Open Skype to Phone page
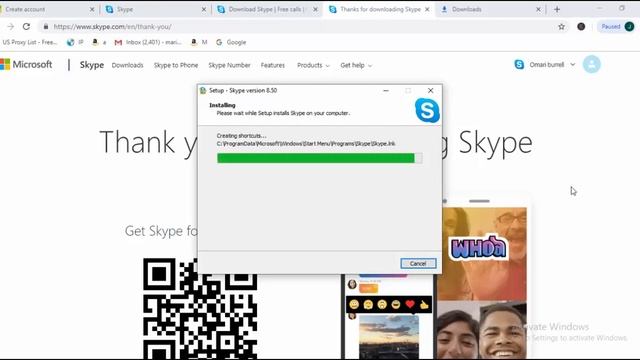Image resolution: width=640 pixels, height=360 pixels. tap(176, 65)
